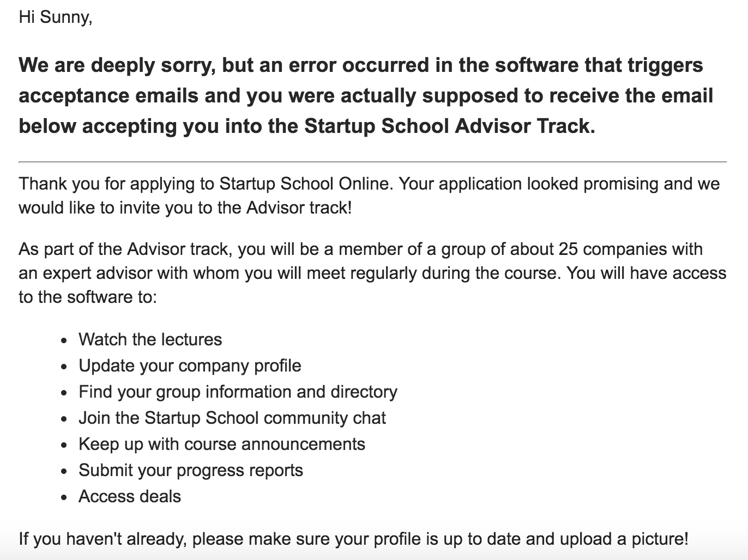Click bold text "Startup School Advisor Track."
Screen dimensions: 748x560
coord(449,126)
